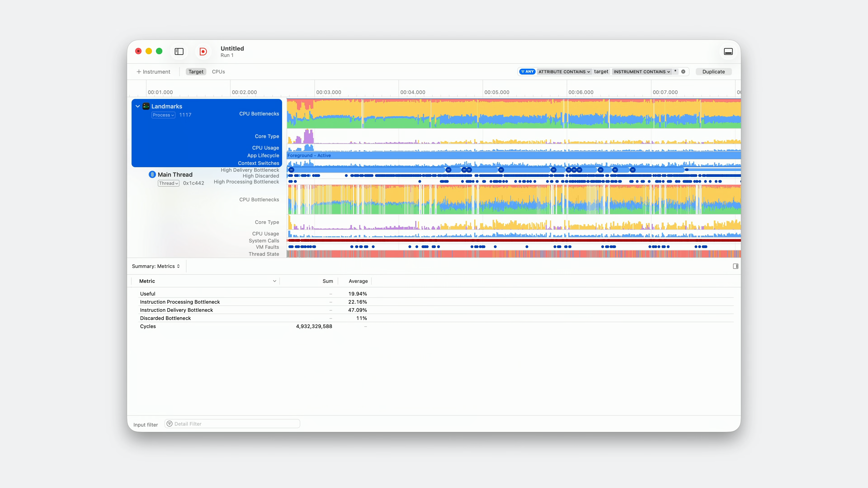
Task: Click the red Record button
Action: [203, 52]
